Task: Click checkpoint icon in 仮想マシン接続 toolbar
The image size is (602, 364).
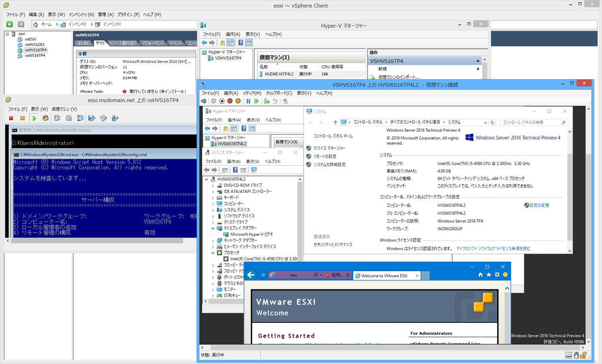Action: click(x=266, y=101)
